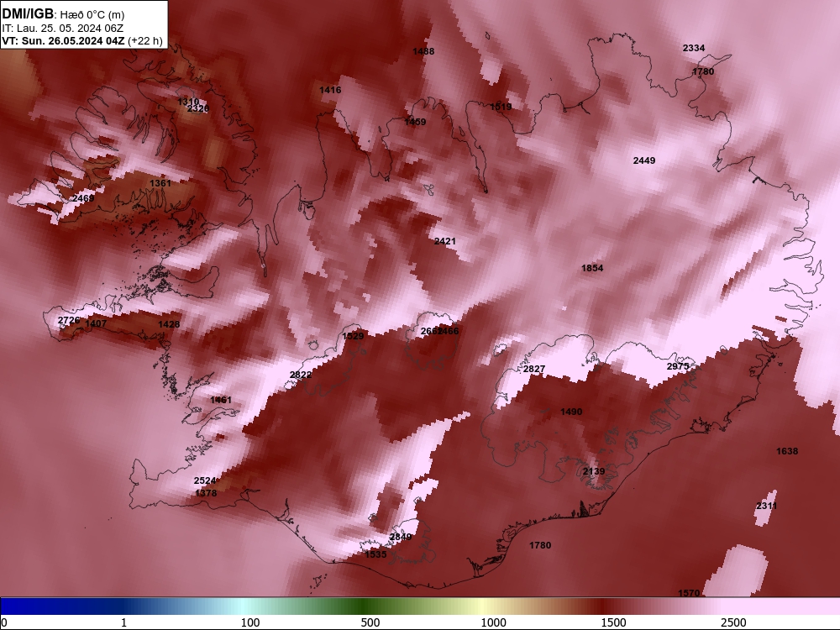Image resolution: width=840 pixels, height=630 pixels.
Task: Click the 2849 height label
Action: click(x=401, y=538)
